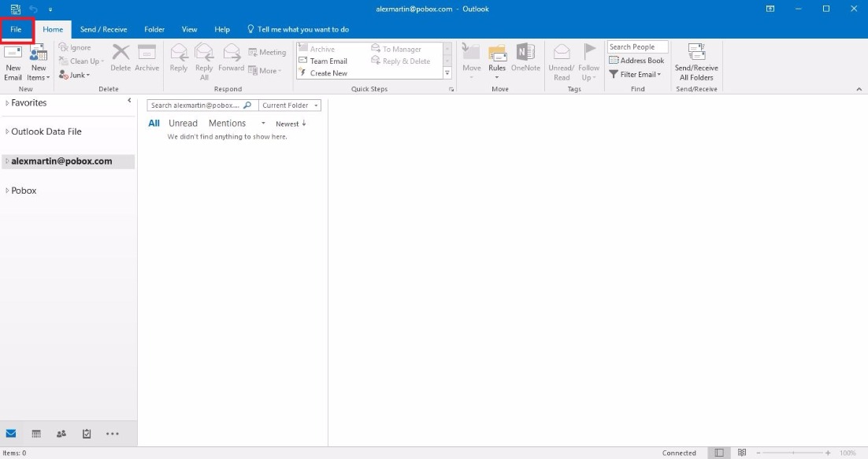Click the Tell me what you want to do box
868x459 pixels.
(299, 29)
